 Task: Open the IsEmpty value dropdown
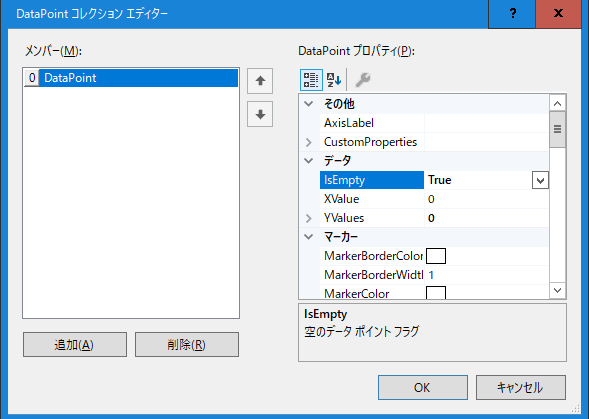tap(540, 180)
